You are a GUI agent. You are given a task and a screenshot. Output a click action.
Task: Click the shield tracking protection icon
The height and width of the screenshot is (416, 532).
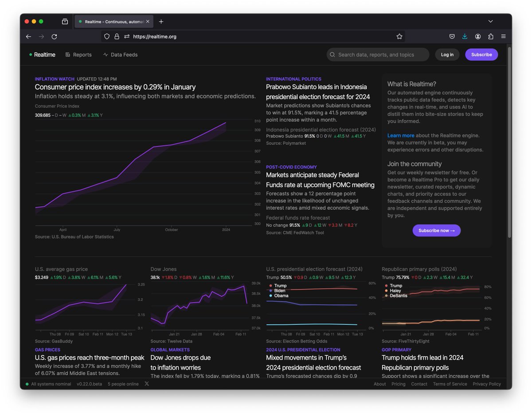(106, 37)
